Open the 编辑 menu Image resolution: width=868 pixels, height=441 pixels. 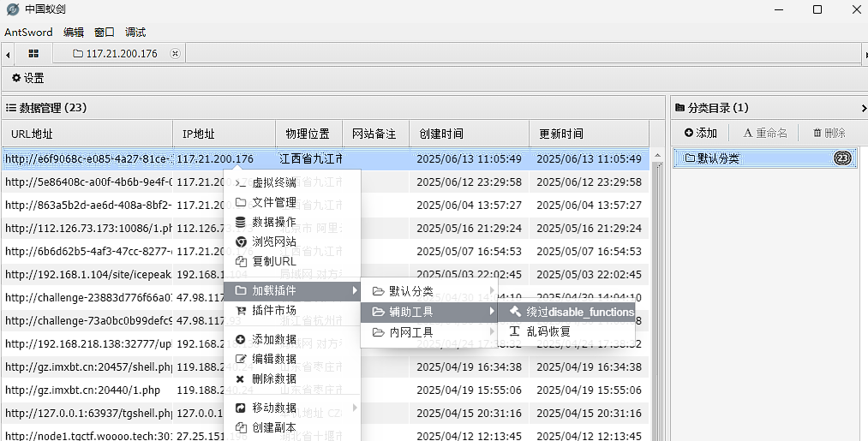(74, 32)
